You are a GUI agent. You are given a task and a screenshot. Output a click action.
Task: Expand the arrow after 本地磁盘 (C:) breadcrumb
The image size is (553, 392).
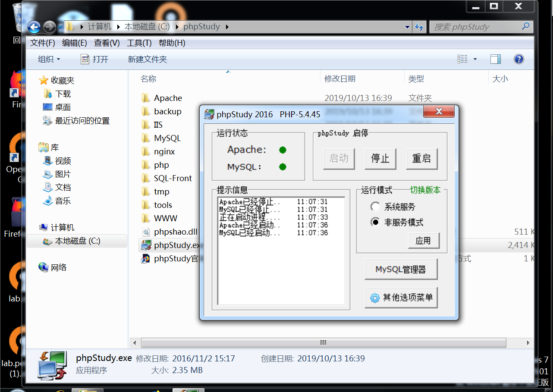click(x=177, y=27)
